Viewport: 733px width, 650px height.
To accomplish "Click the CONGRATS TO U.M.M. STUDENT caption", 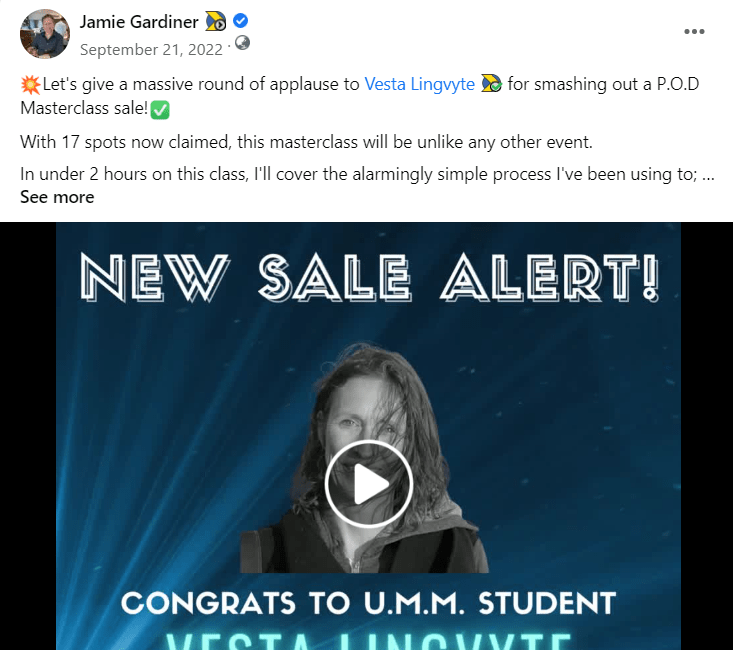I will (x=368, y=603).
